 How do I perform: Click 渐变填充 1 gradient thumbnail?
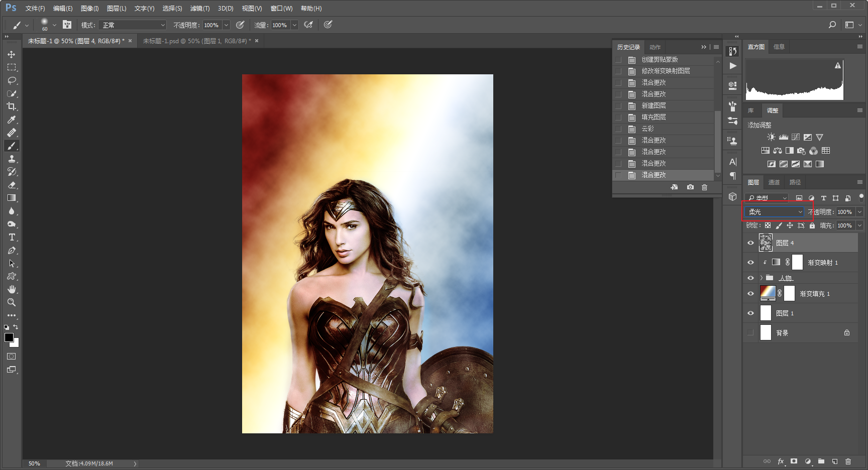point(768,293)
